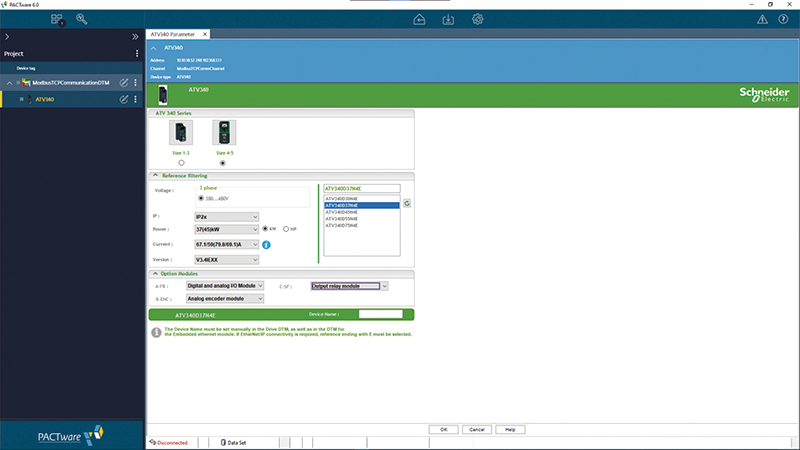The width and height of the screenshot is (800, 450).
Task: Select the kW power unit radio button
Action: pyautogui.click(x=265, y=229)
